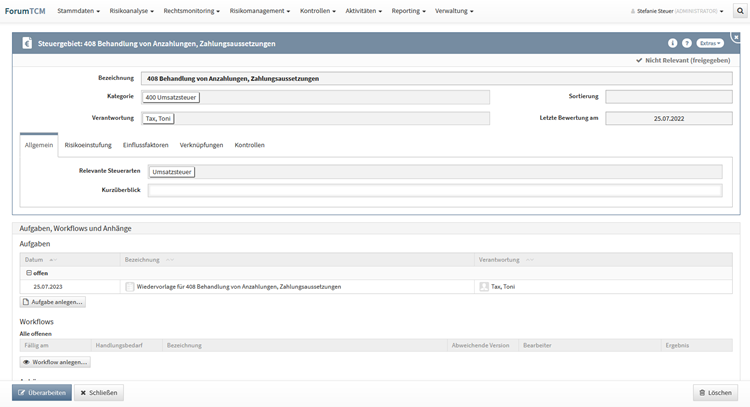Click the Kurzüberblick input field
This screenshot has width=750, height=407.
click(x=435, y=190)
